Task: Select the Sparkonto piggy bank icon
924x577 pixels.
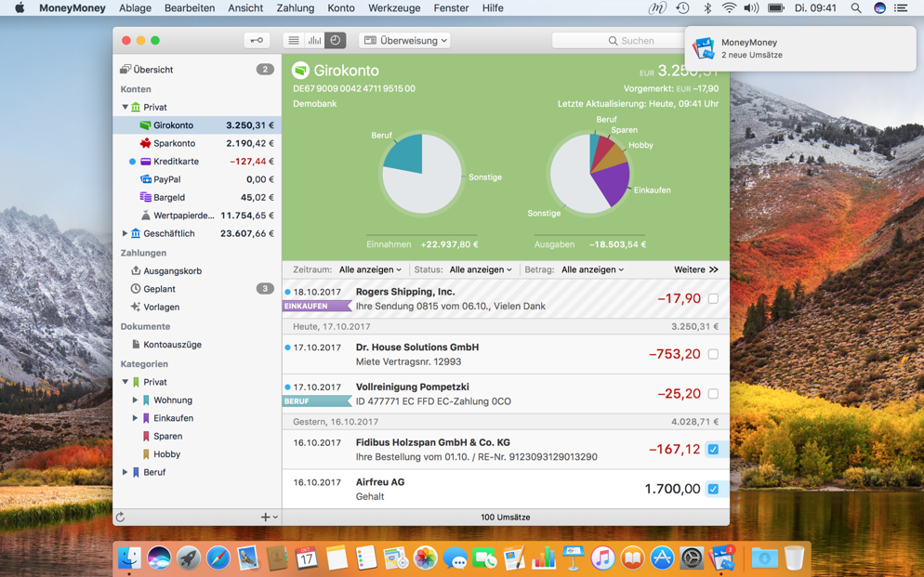Action: click(x=145, y=143)
